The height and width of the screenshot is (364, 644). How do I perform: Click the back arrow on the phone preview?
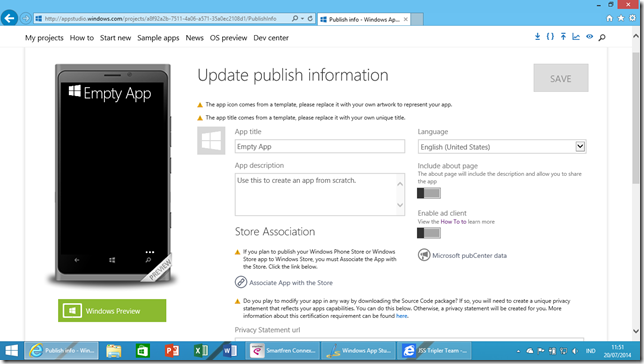[x=77, y=260]
